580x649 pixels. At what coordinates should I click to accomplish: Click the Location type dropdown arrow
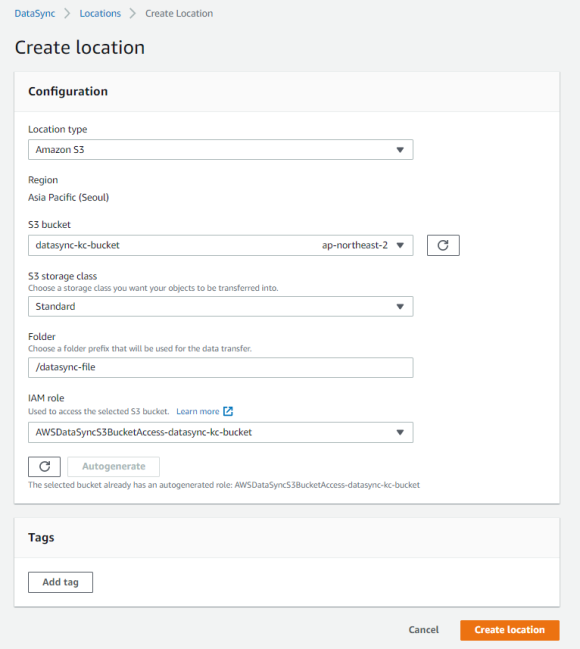400,150
